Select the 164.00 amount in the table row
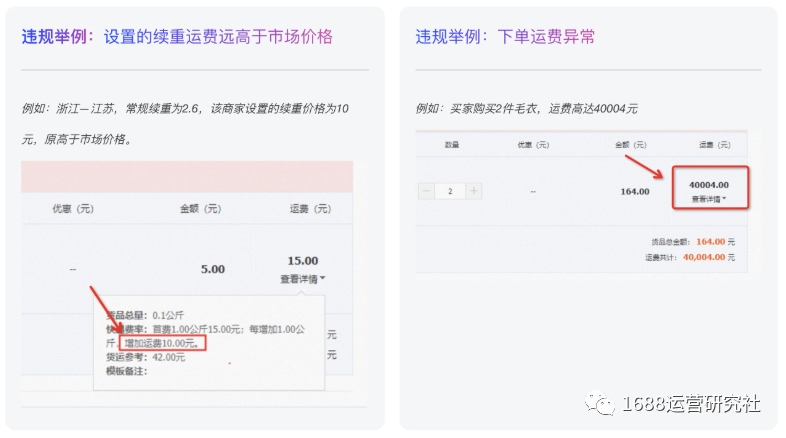Image resolution: width=786 pixels, height=438 pixels. (635, 191)
